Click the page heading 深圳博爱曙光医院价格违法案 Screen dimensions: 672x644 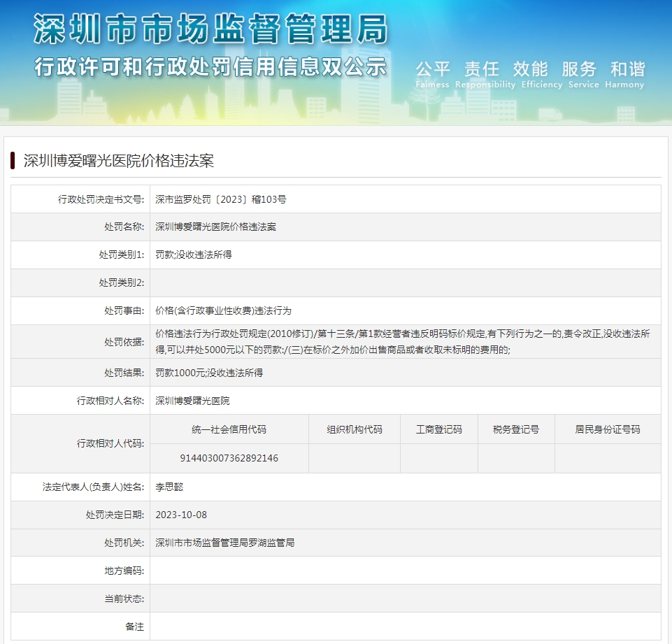pyautogui.click(x=119, y=161)
